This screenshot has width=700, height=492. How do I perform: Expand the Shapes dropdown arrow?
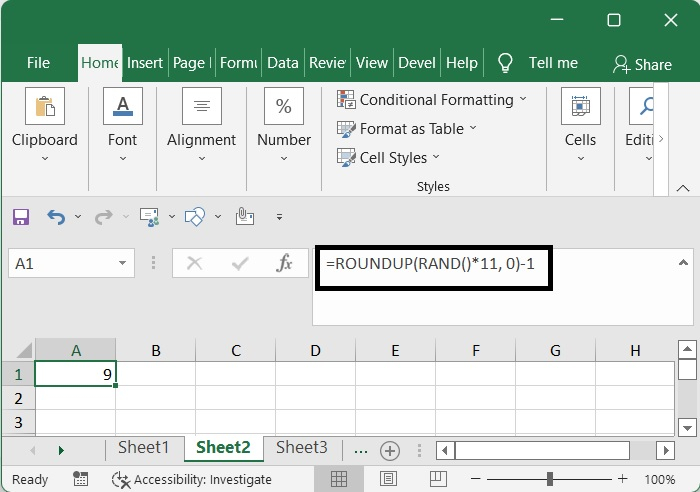(x=218, y=217)
